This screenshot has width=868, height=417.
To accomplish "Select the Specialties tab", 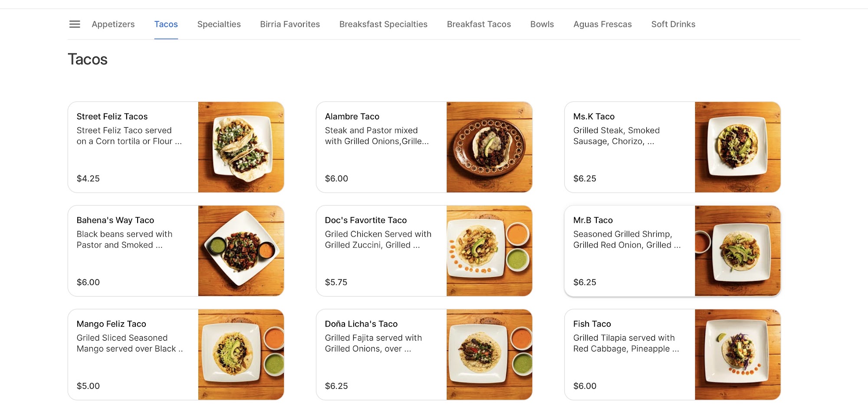I will tap(219, 24).
